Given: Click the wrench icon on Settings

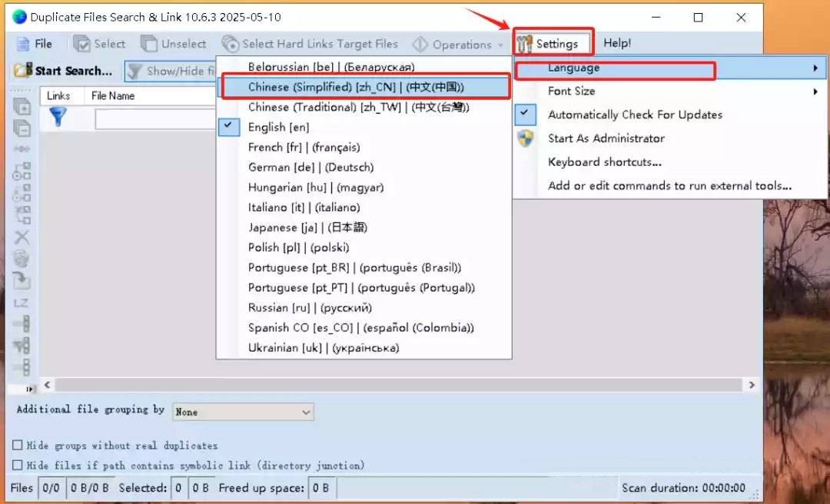Looking at the screenshot, I should [x=524, y=45].
